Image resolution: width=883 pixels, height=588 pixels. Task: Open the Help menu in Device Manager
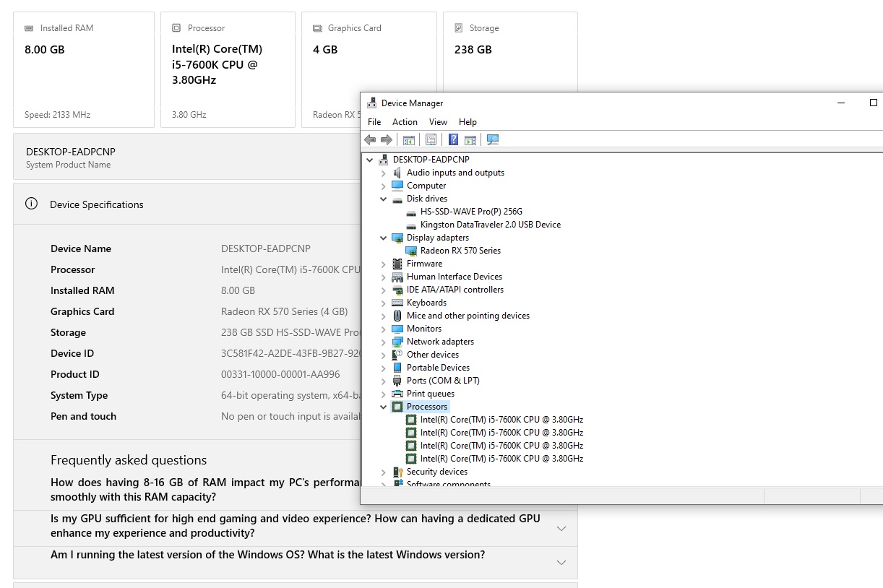tap(468, 122)
